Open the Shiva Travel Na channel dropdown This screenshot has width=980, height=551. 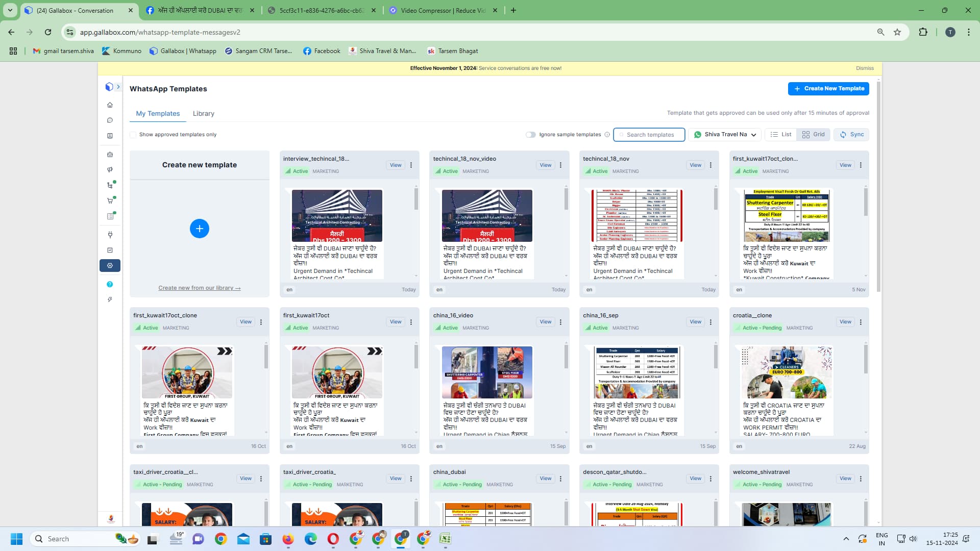(x=725, y=135)
